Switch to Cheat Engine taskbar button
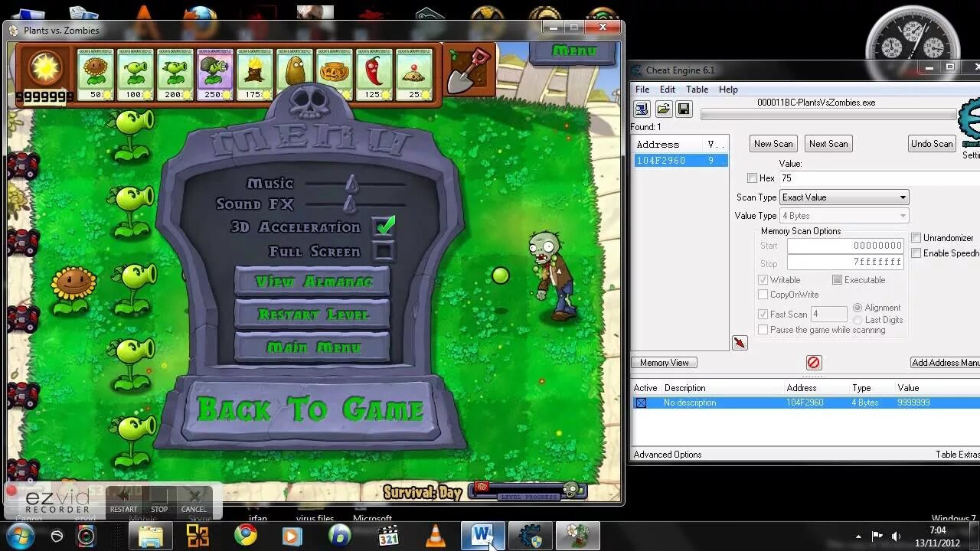This screenshot has height=551, width=980. pos(531,535)
